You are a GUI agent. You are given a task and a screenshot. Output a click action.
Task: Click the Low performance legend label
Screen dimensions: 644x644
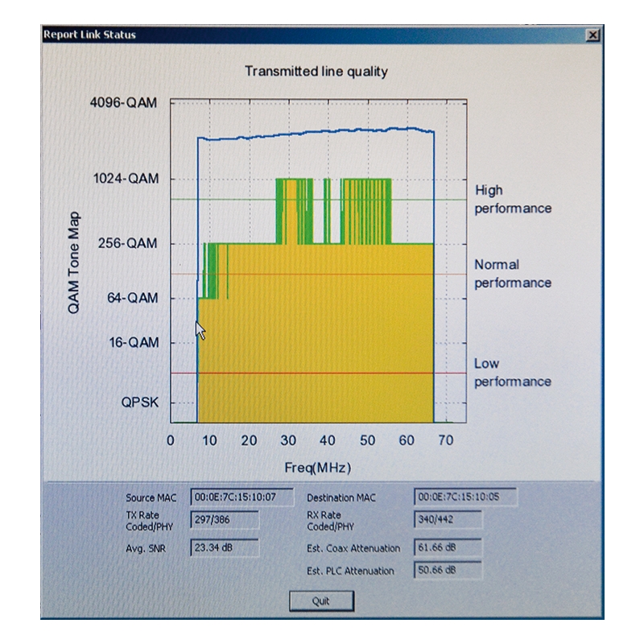[513, 373]
